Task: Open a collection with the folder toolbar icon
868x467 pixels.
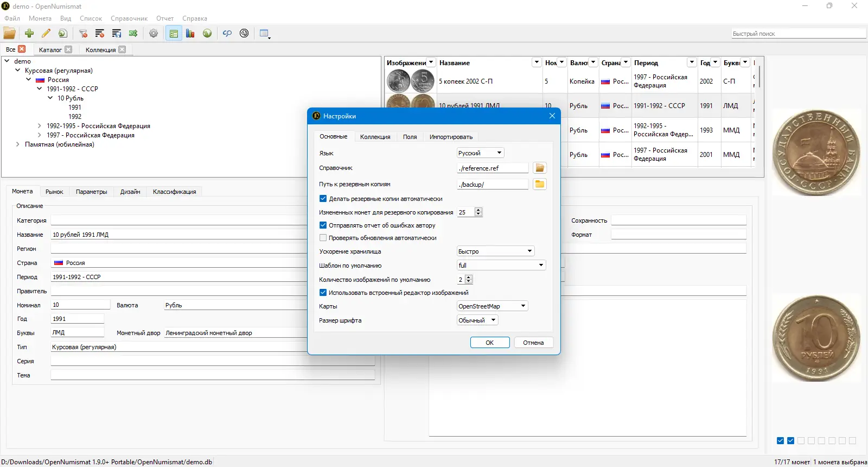Action: pos(10,34)
